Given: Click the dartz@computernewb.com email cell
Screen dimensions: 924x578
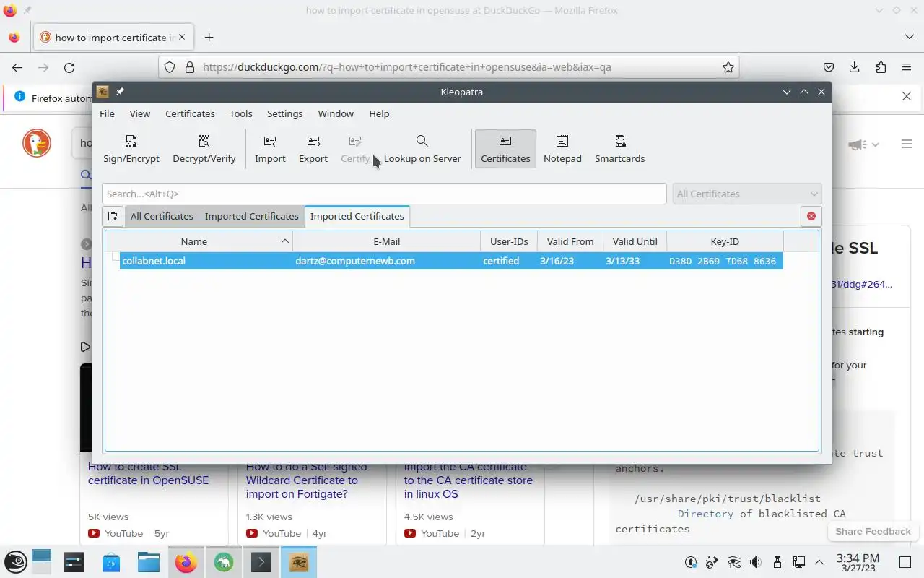Looking at the screenshot, I should (x=355, y=261).
